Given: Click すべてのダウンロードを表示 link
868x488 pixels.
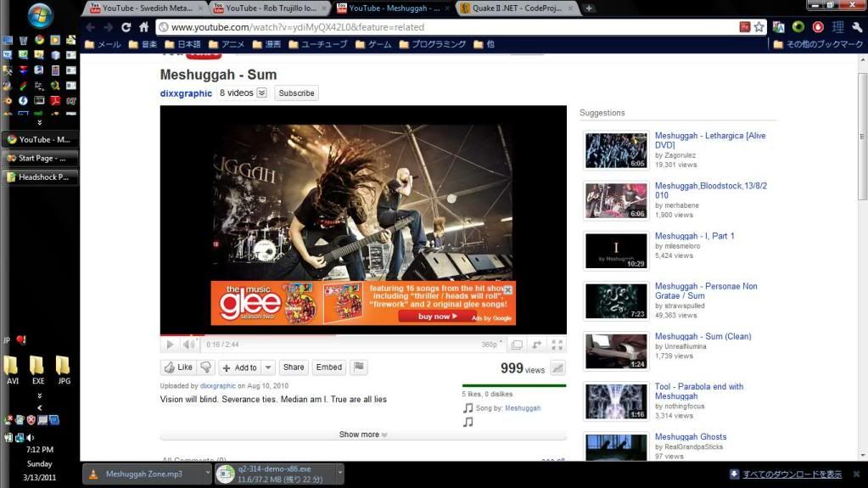Looking at the screenshot, I should (x=792, y=474).
